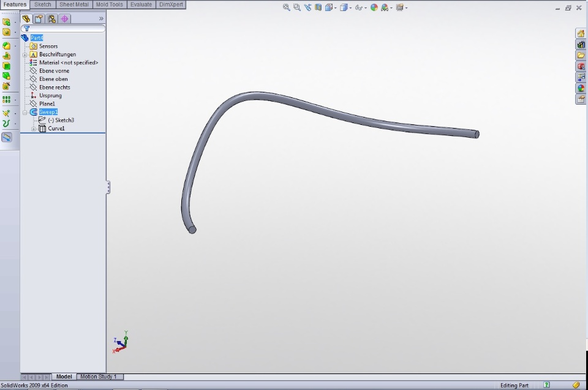Collapse the Sweep1 feature node
The image size is (588, 390).
pos(25,112)
